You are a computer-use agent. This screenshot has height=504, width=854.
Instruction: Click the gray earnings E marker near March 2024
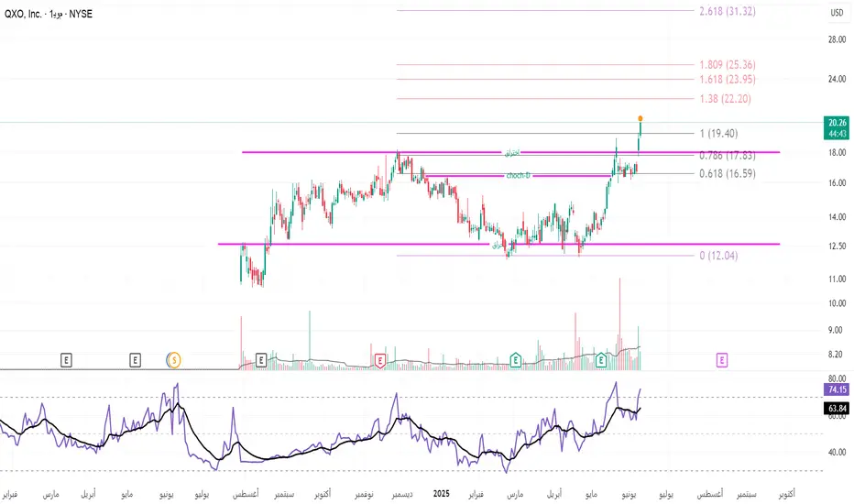[x=66, y=360]
